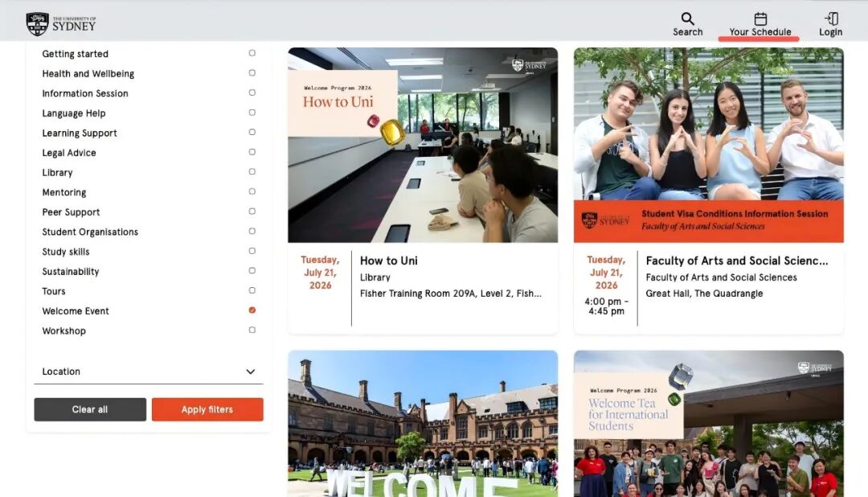Open the Welcome Tea for International Students image
This screenshot has width=868, height=497.
click(709, 423)
